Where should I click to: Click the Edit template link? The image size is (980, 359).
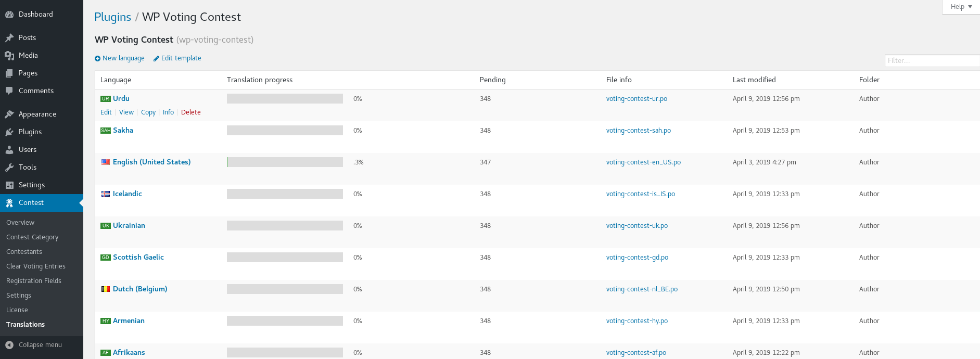(181, 58)
